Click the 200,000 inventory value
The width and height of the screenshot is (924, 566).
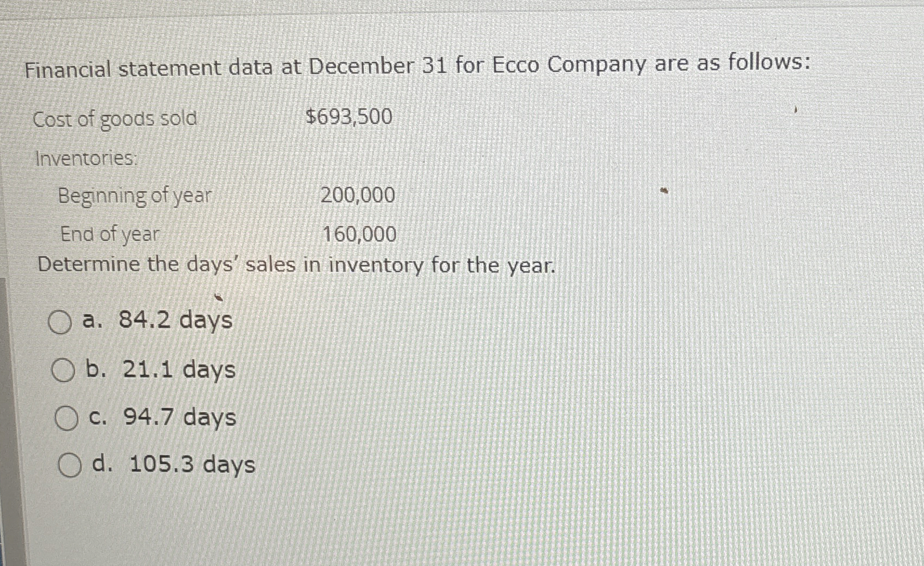pos(358,195)
